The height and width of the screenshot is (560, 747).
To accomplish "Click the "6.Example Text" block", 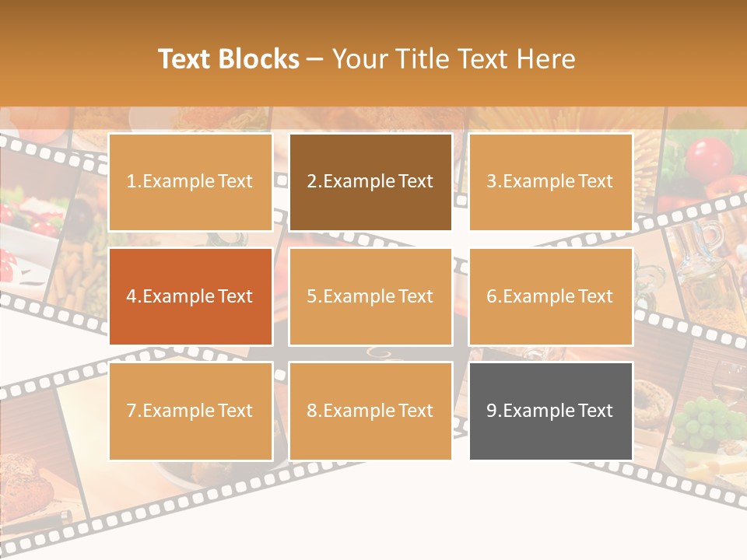I will pos(550,296).
